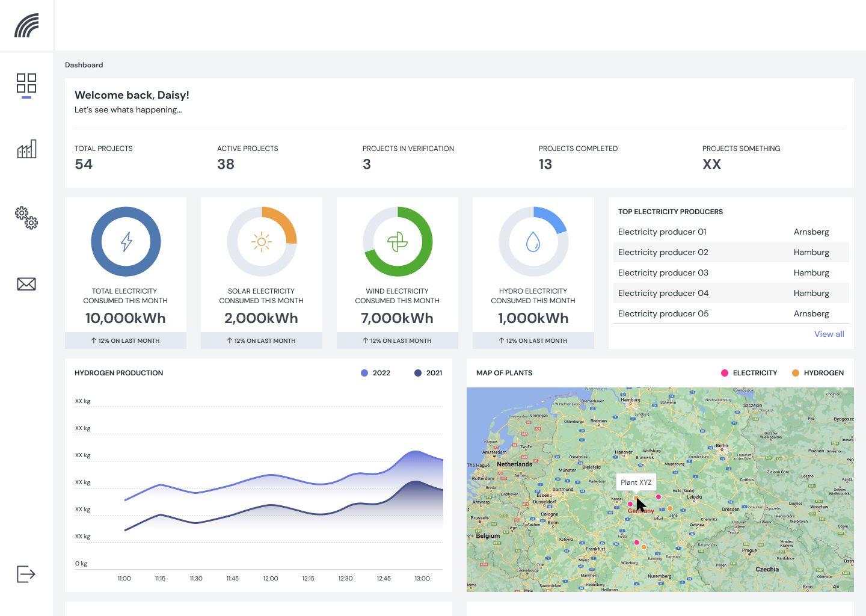Click the logout icon in sidebar

pos(26,574)
